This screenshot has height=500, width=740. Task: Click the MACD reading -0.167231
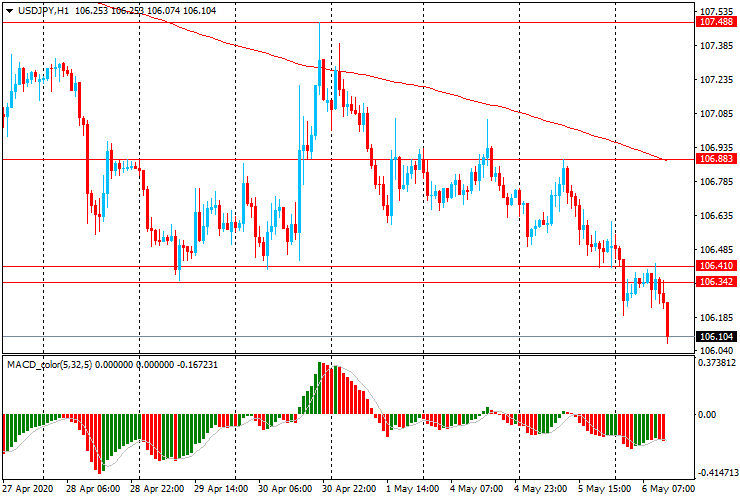tap(197, 364)
